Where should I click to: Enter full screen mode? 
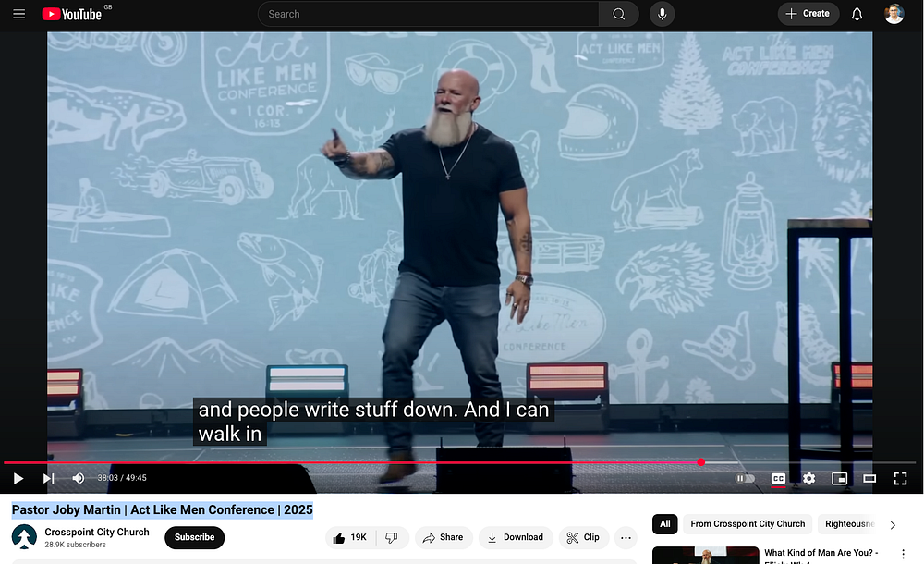click(x=900, y=478)
